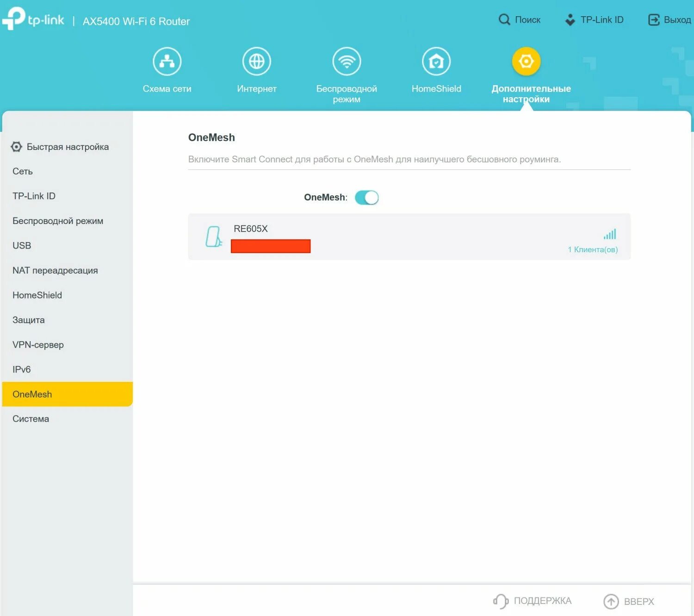Click the HomeShield tab label

436,89
